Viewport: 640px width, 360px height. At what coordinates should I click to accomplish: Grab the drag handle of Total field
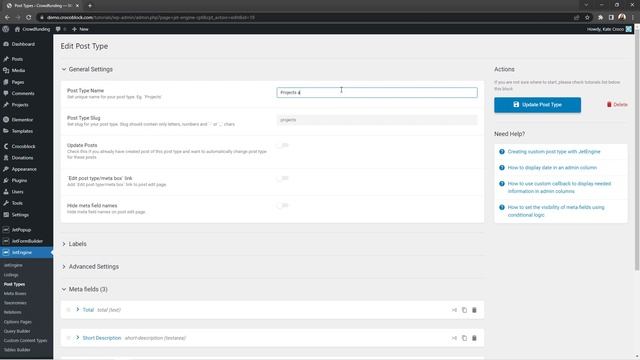point(69,310)
